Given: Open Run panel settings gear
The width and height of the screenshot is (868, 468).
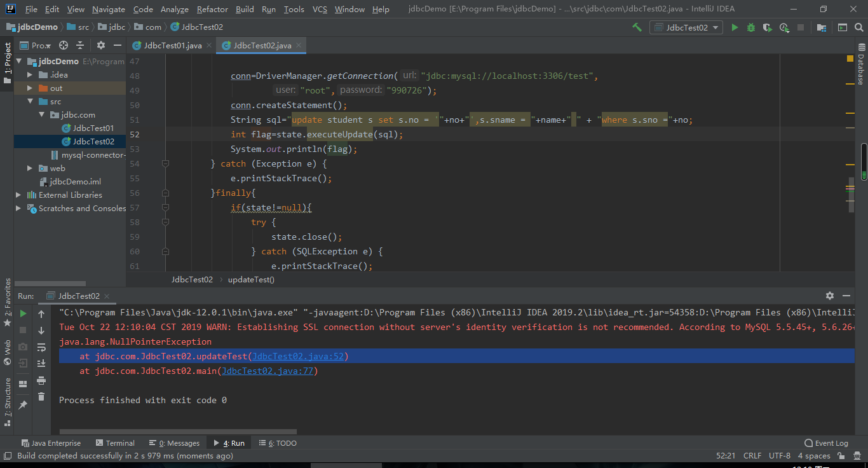Looking at the screenshot, I should [829, 296].
